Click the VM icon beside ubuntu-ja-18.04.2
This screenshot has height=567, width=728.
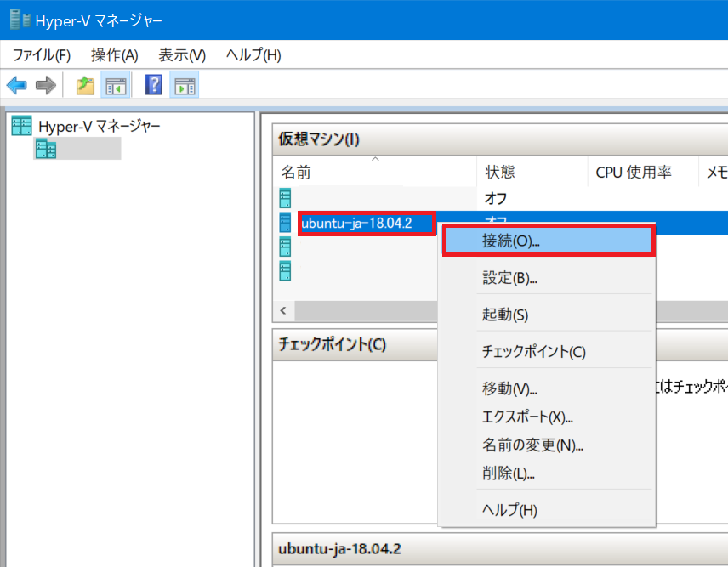285,222
